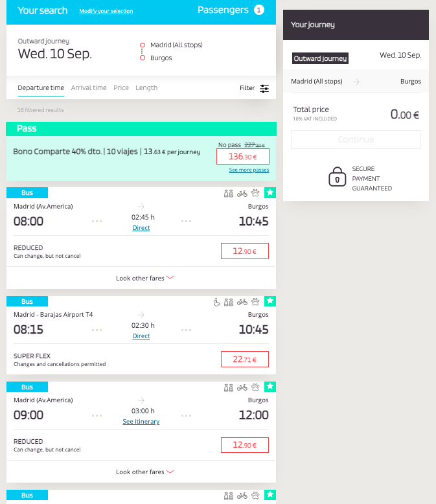Screen dimensions: 436x504
Task: Click green star on 09:00 bus
Action: tap(271, 387)
